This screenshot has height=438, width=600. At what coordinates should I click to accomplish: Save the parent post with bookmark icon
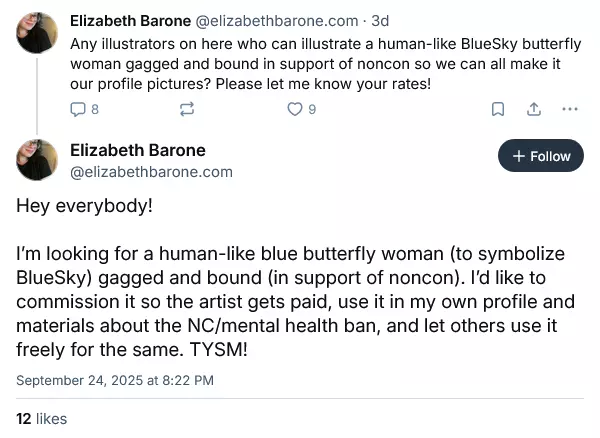(497, 109)
